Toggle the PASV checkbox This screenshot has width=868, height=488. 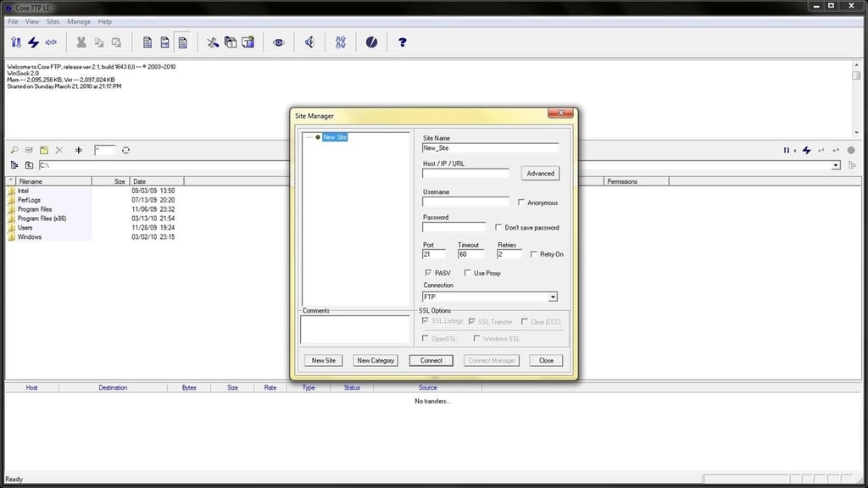point(428,273)
